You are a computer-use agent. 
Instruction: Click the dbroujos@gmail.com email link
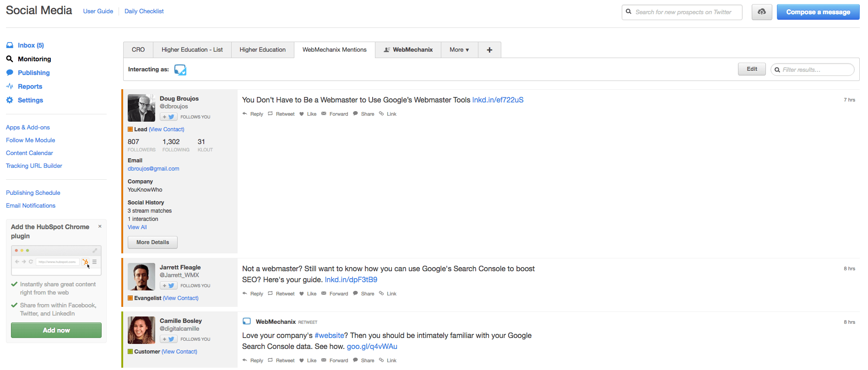coord(153,169)
